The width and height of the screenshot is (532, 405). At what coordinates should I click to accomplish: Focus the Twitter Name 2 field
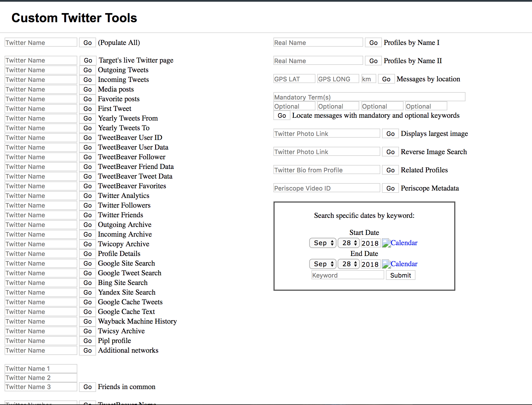tap(41, 378)
